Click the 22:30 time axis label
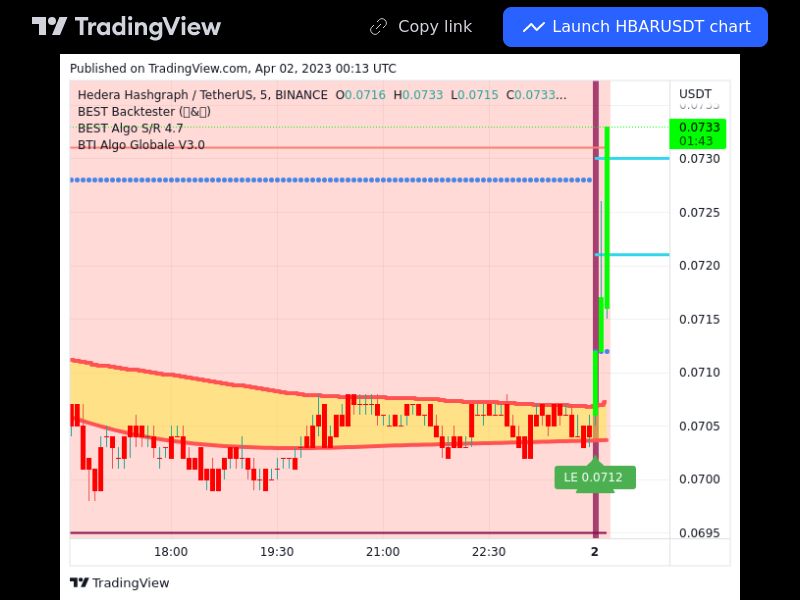Image resolution: width=800 pixels, height=600 pixels. pos(489,552)
